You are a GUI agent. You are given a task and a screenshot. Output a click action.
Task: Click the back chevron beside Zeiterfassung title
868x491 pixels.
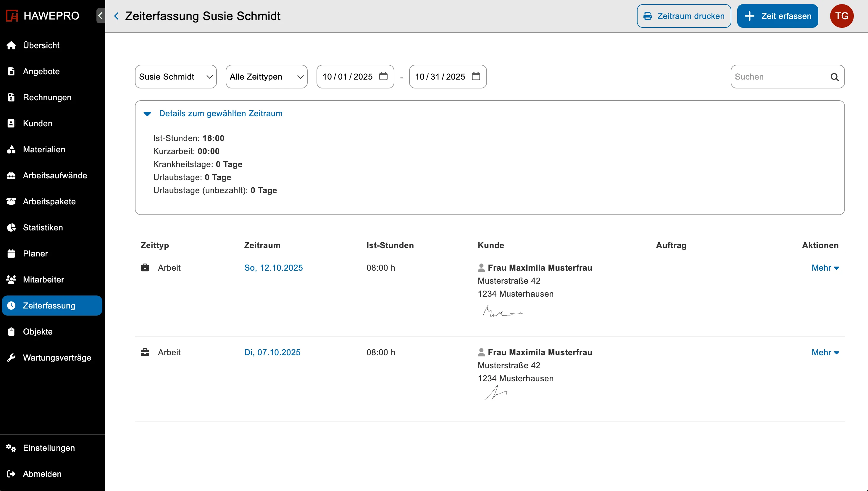116,16
